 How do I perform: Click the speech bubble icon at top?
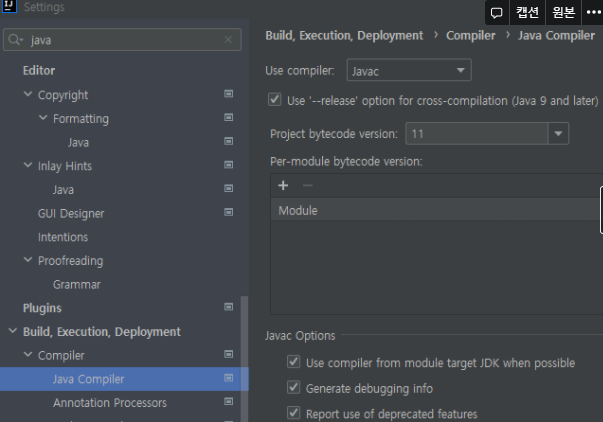click(x=496, y=13)
